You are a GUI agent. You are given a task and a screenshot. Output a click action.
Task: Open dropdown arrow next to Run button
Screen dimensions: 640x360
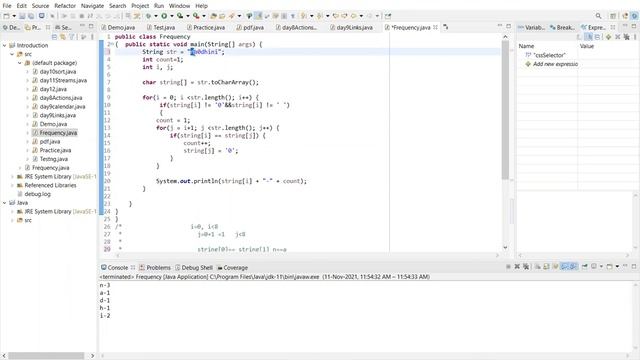coord(171,16)
